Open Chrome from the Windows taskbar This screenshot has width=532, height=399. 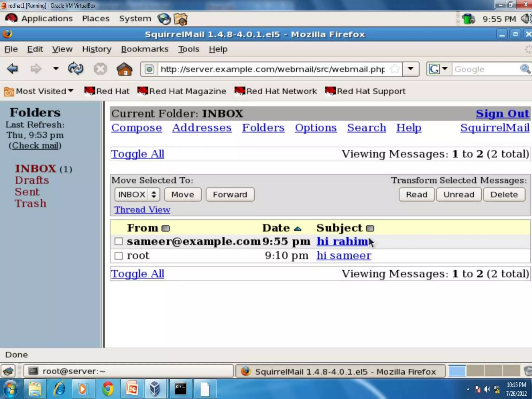coord(108,389)
